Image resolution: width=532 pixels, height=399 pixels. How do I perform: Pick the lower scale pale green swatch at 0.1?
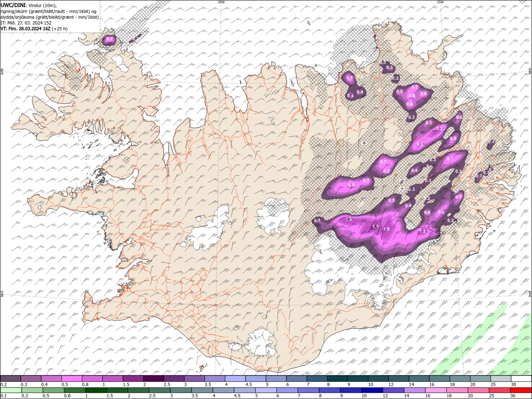11,390
